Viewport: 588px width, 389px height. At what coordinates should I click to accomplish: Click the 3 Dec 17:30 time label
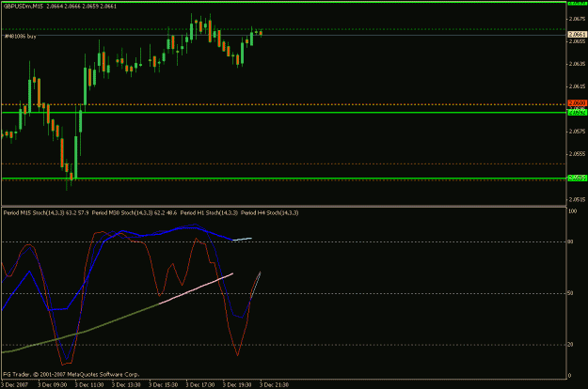pyautogui.click(x=200, y=384)
